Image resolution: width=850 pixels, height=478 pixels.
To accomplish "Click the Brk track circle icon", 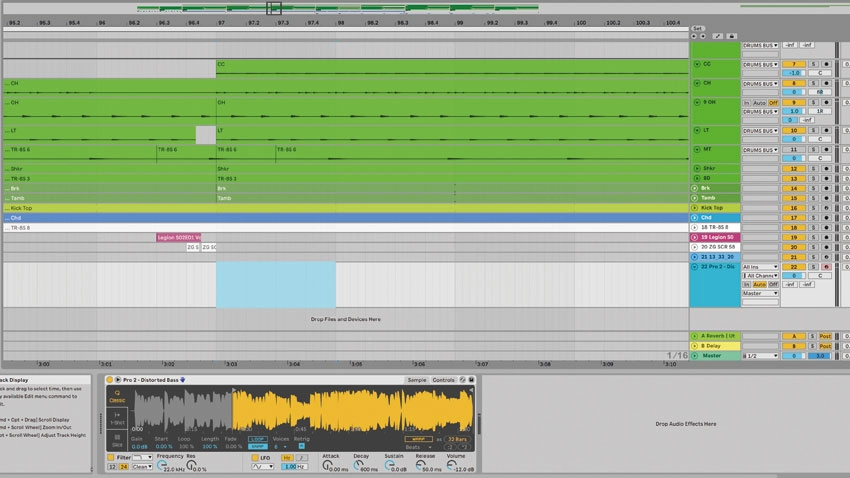I will pos(694,188).
